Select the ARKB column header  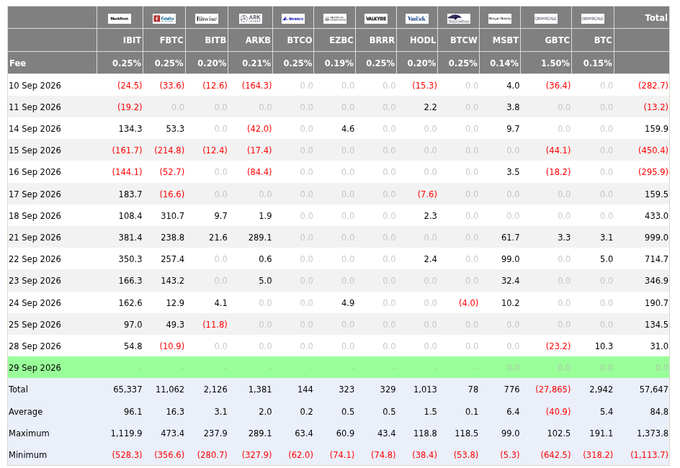tap(258, 40)
